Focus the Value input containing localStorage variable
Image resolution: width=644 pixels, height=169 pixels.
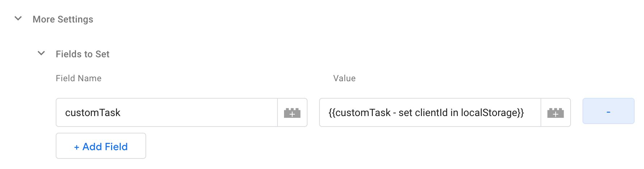[x=430, y=113]
